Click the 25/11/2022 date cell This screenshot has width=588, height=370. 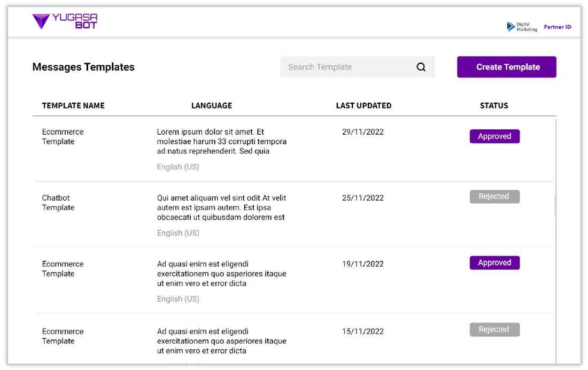362,198
